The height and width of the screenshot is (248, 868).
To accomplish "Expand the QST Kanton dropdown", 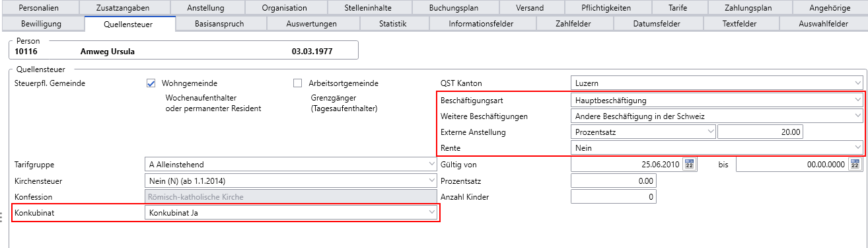I will [x=717, y=83].
